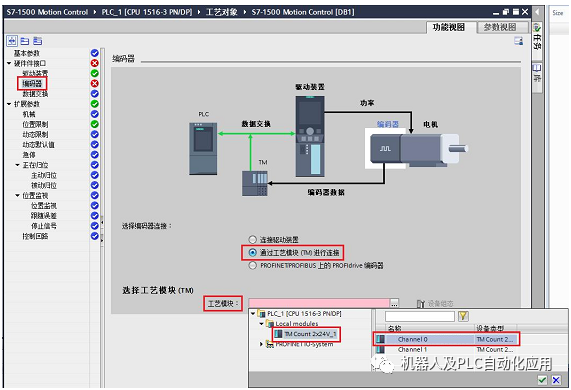Collapse the PLC_1 node in popup tree
This screenshot has width=571, height=390.
253,314
